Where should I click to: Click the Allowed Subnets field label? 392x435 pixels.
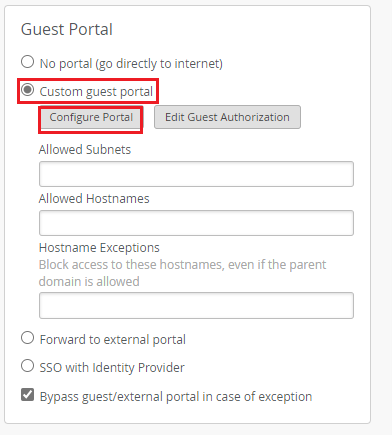(x=85, y=150)
